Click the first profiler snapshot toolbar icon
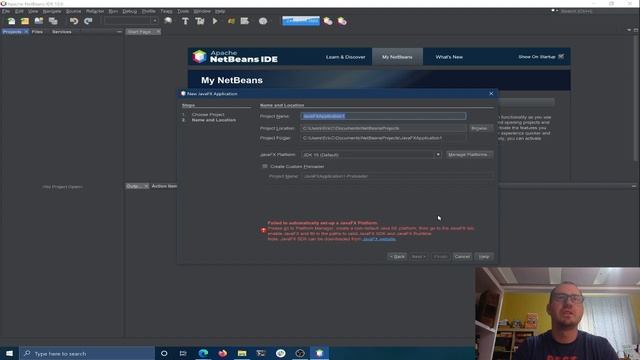The width and height of the screenshot is (640, 360). [x=328, y=21]
